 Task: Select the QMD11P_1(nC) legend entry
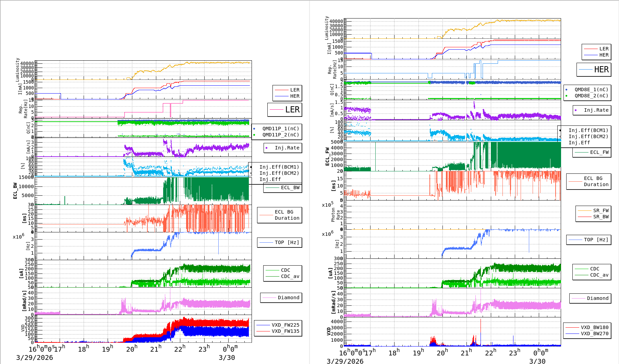click(280, 129)
